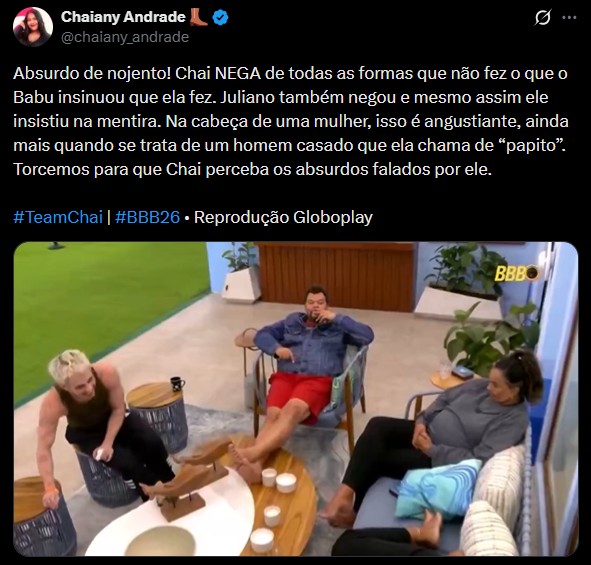This screenshot has height=565, width=591.
Task: Click the blue verified badge
Action: 220,17
